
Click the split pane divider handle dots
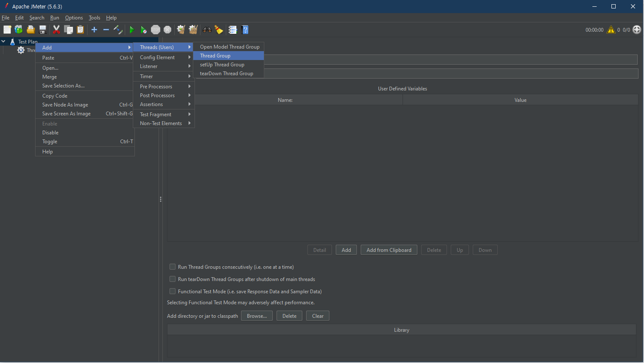(x=161, y=199)
